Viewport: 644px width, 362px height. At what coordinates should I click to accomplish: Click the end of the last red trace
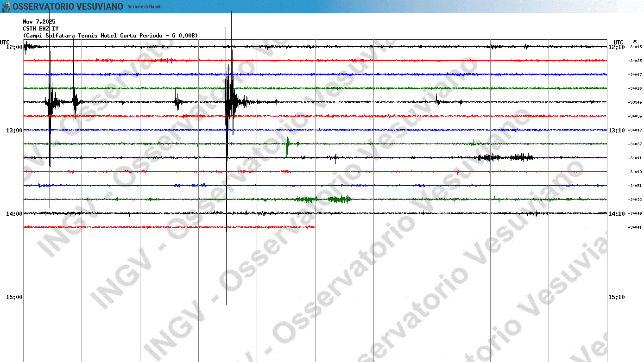(314, 227)
